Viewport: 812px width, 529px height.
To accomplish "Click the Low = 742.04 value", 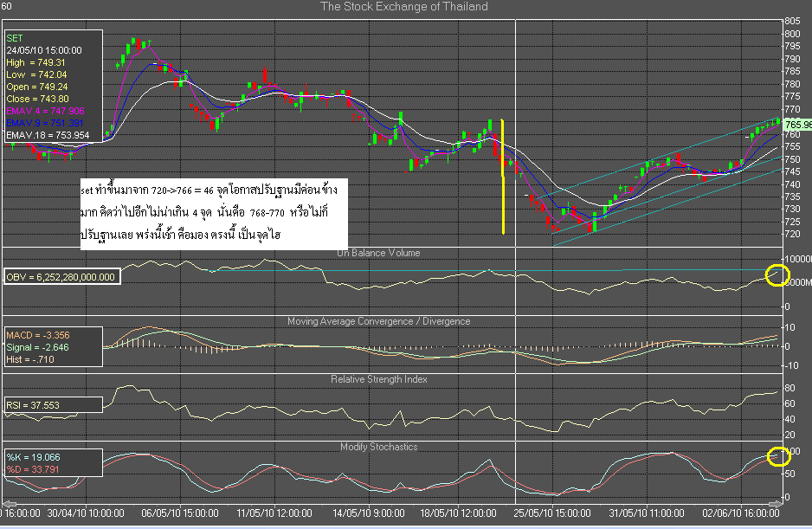I will coord(36,74).
